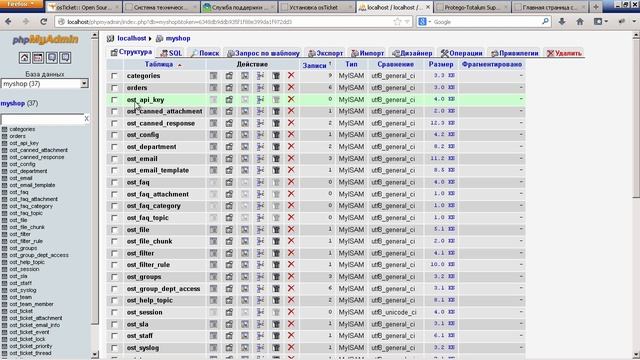Click myshop link in left sidebar
The image size is (640, 360).
click(x=13, y=103)
